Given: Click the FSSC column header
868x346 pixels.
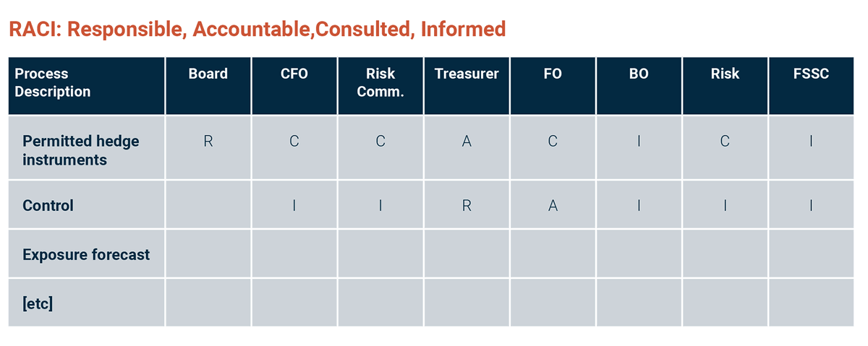Looking at the screenshot, I should 811,74.
